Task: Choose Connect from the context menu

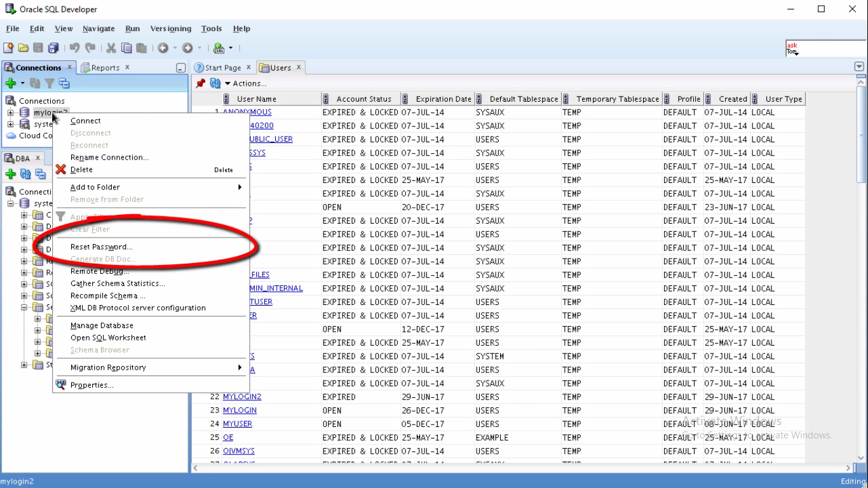Action: point(150,121)
